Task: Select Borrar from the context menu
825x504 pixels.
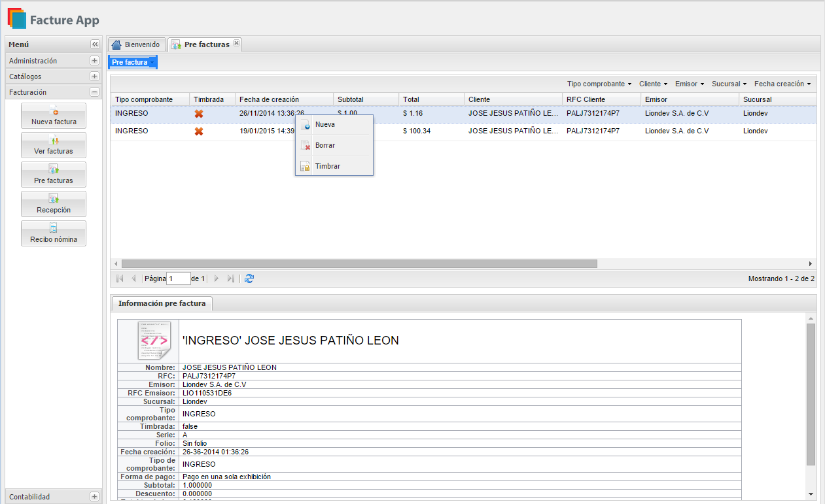Action: coord(325,145)
